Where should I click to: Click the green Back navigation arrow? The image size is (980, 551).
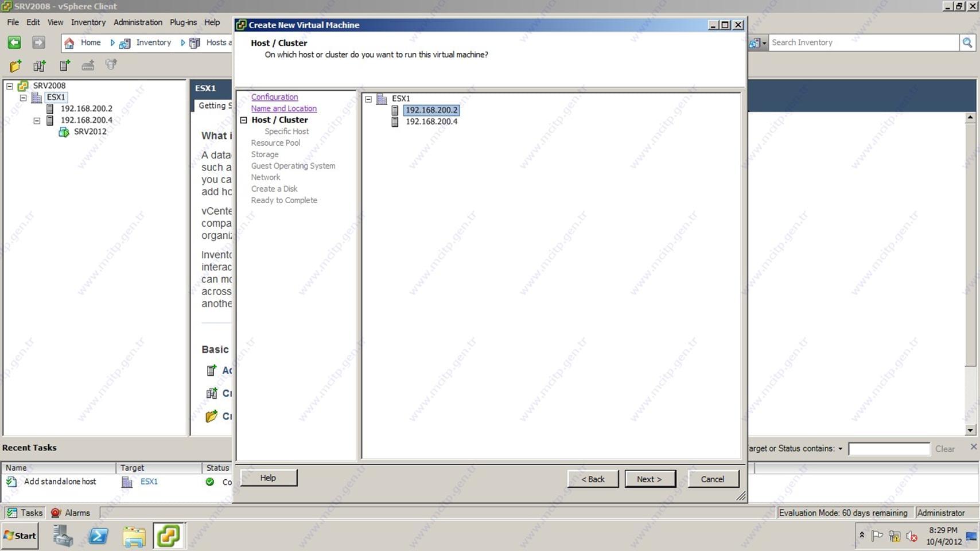(x=14, y=42)
